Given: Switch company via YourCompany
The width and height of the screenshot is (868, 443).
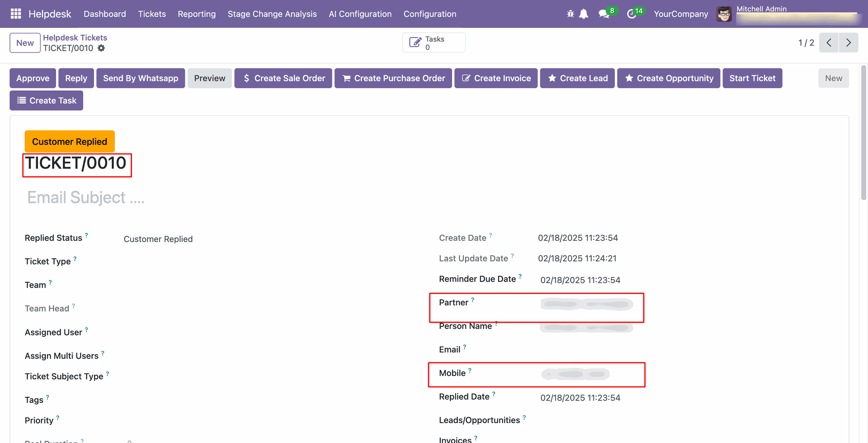Looking at the screenshot, I should click(681, 14).
